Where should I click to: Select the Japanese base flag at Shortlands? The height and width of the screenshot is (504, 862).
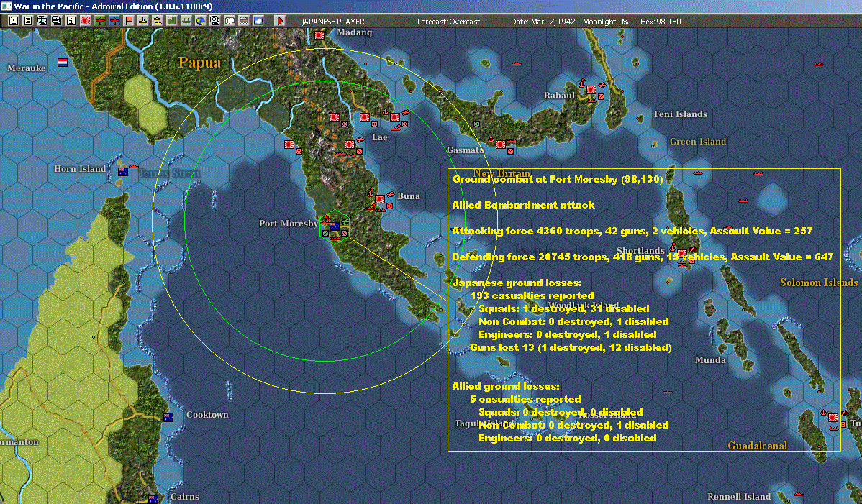(681, 255)
